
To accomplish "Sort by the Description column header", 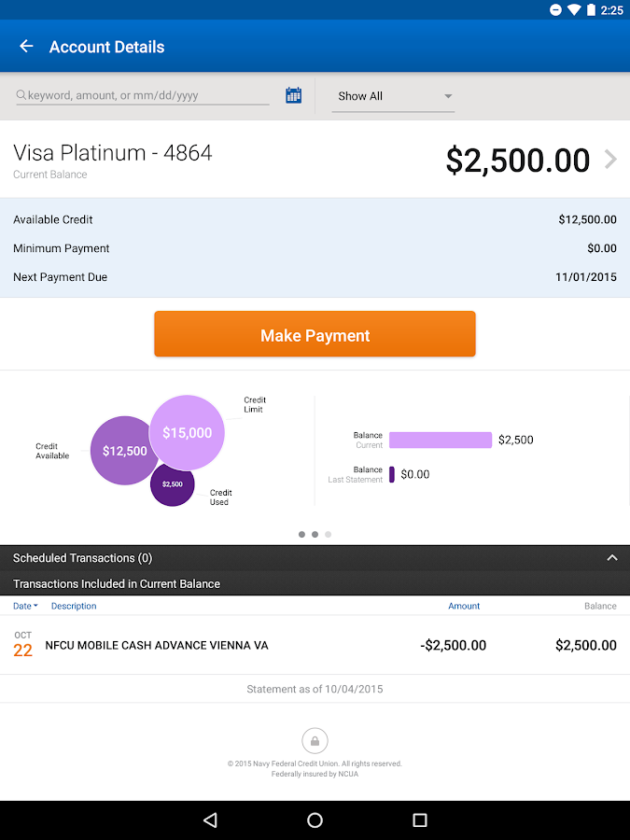I will (74, 606).
